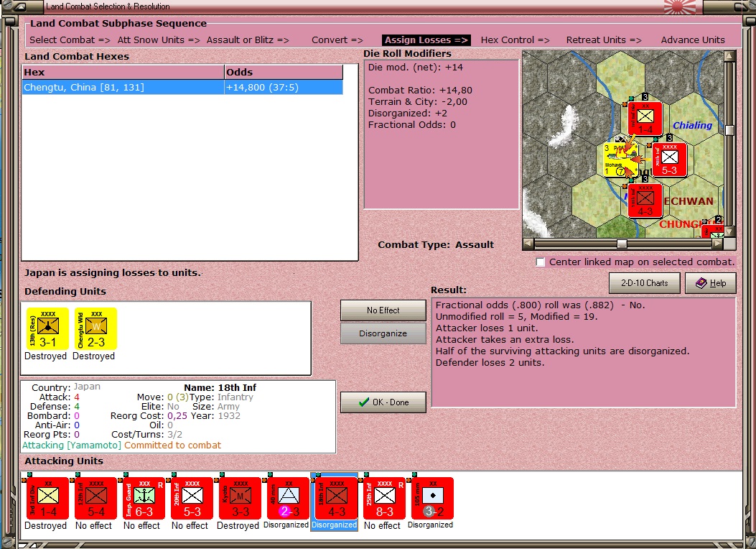Screen dimensions: 756x549
Task: Click the Odds column header
Action: (284, 73)
